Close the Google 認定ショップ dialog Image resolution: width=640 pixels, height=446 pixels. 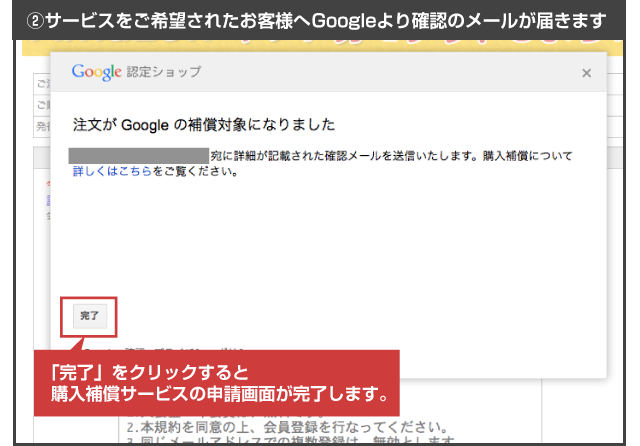point(586,73)
